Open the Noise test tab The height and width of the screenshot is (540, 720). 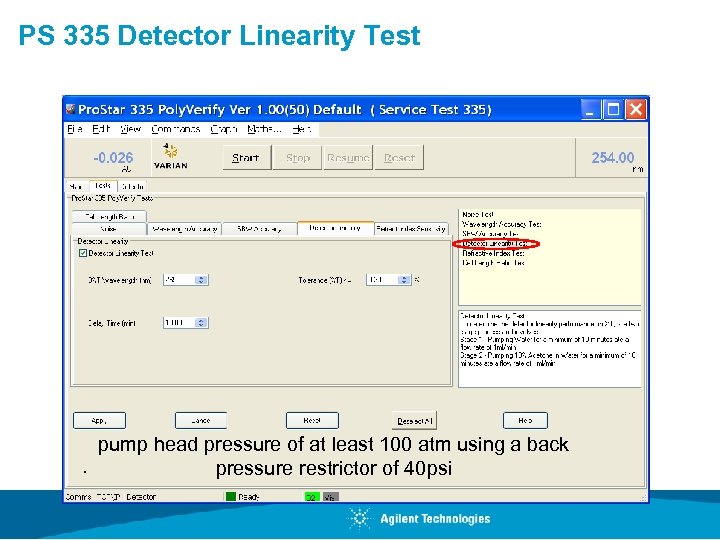109,229
